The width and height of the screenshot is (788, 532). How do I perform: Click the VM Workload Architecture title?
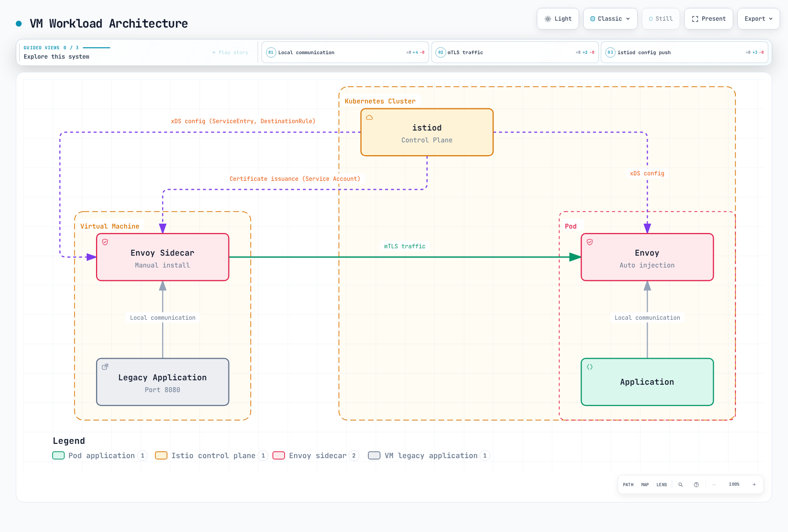coord(109,24)
